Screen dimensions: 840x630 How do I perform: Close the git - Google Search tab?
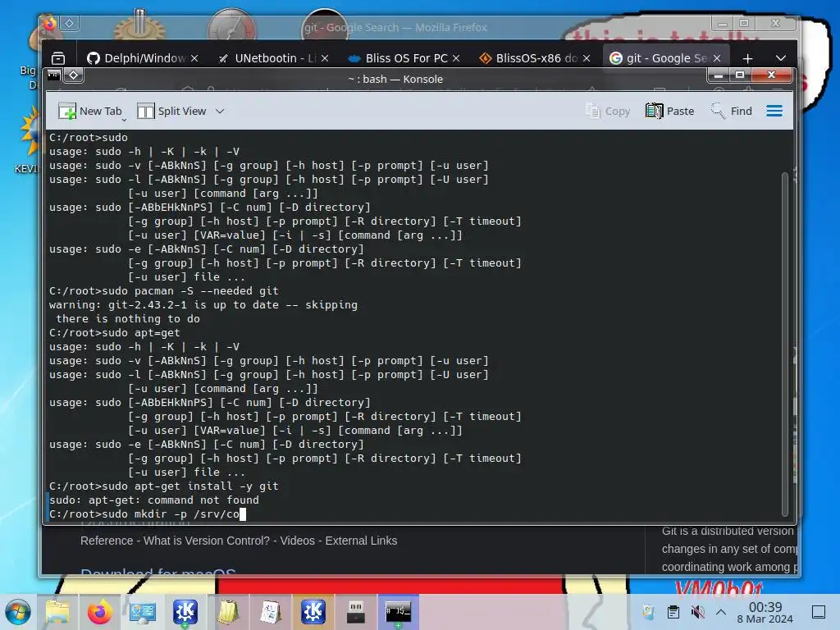tap(717, 58)
